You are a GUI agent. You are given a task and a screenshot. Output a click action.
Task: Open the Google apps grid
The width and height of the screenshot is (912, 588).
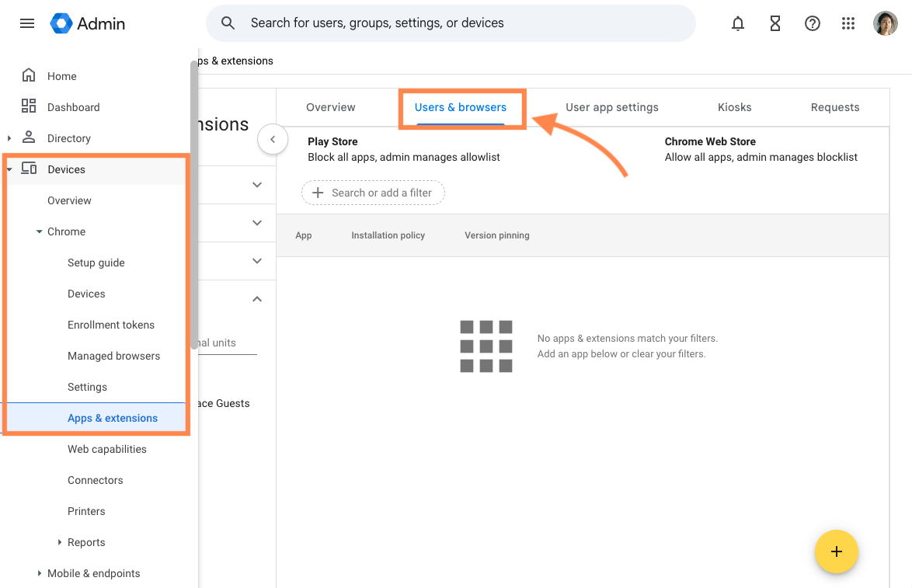[848, 23]
